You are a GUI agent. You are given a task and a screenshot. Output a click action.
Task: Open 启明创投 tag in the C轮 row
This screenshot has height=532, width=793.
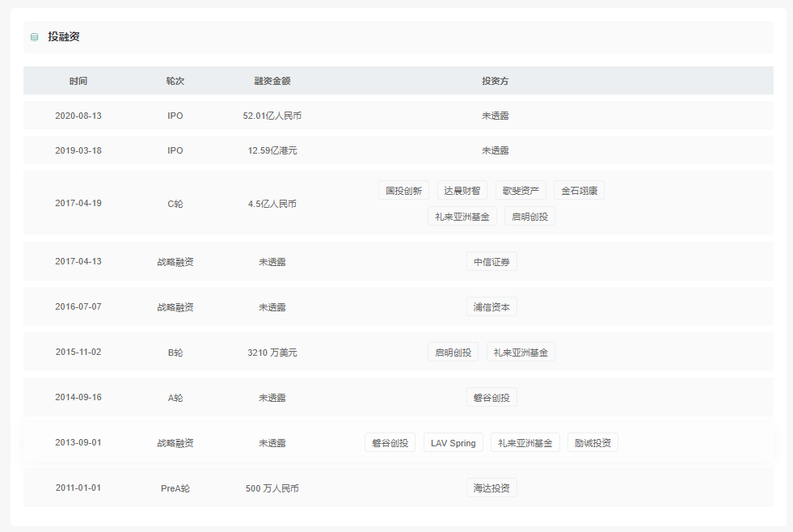click(530, 217)
